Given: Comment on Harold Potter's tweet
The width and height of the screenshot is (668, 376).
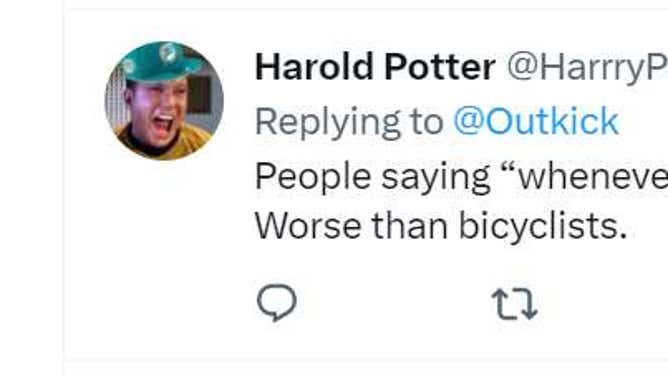Looking at the screenshot, I should point(276,302).
